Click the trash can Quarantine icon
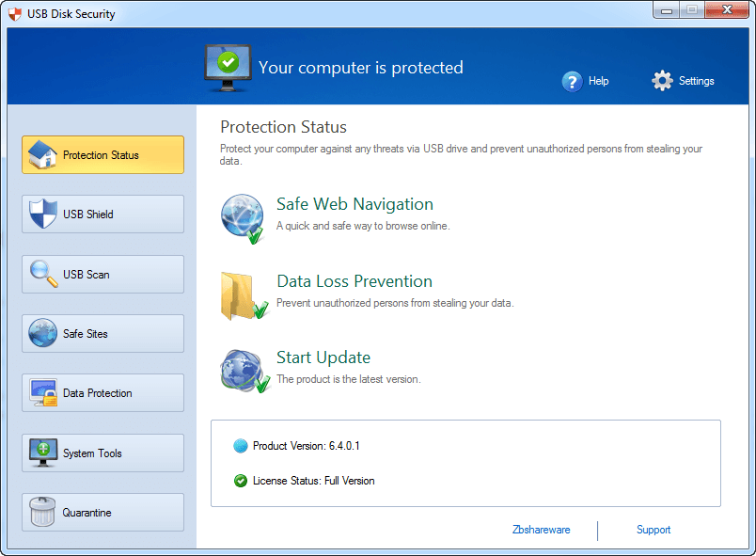Image resolution: width=756 pixels, height=556 pixels. coord(42,512)
